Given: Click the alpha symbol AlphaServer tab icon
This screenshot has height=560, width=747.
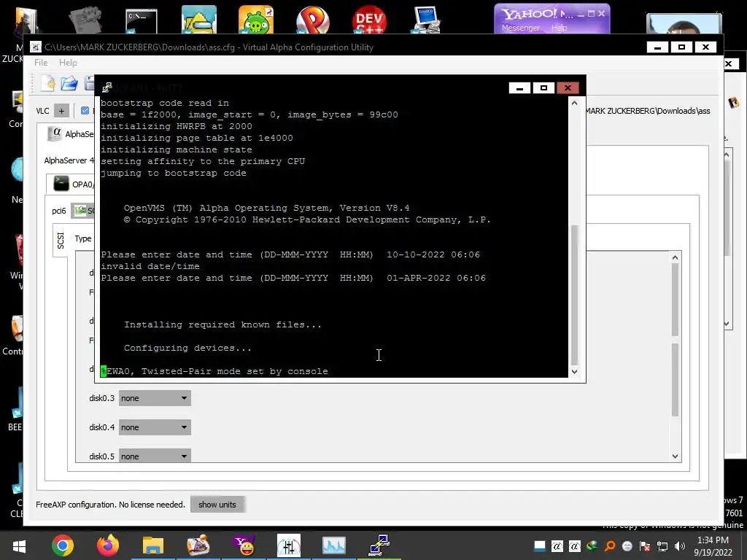Looking at the screenshot, I should point(55,133).
